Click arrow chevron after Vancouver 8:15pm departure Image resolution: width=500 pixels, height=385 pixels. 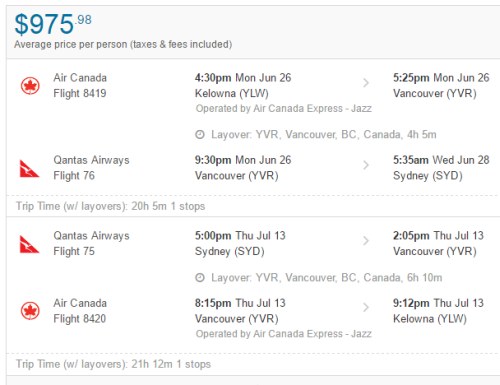point(366,307)
